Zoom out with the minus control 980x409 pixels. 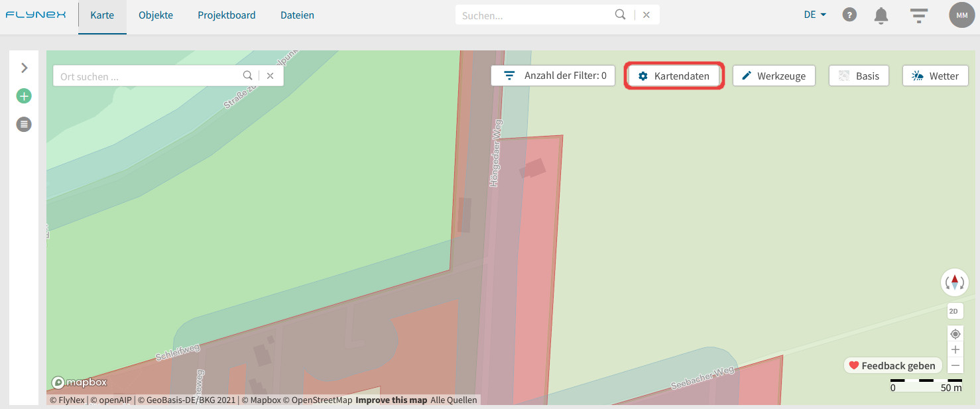click(955, 365)
